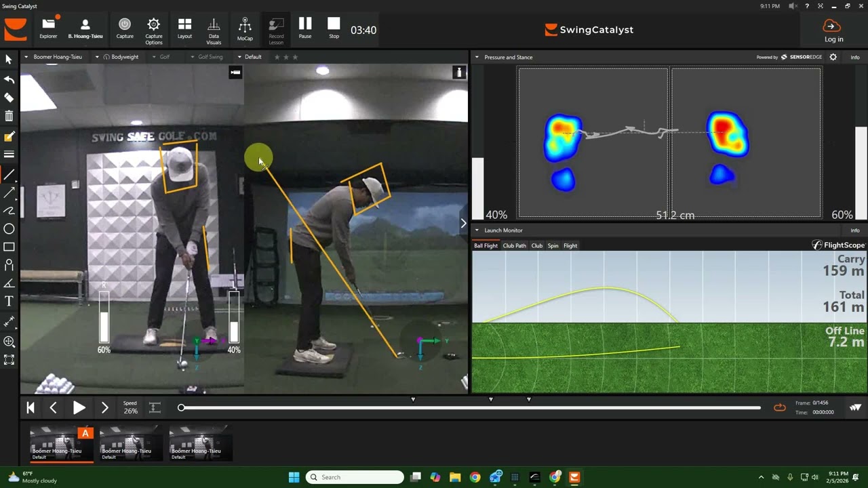Click Info in Pressure and Stance panel
The image size is (868, 488).
[855, 58]
